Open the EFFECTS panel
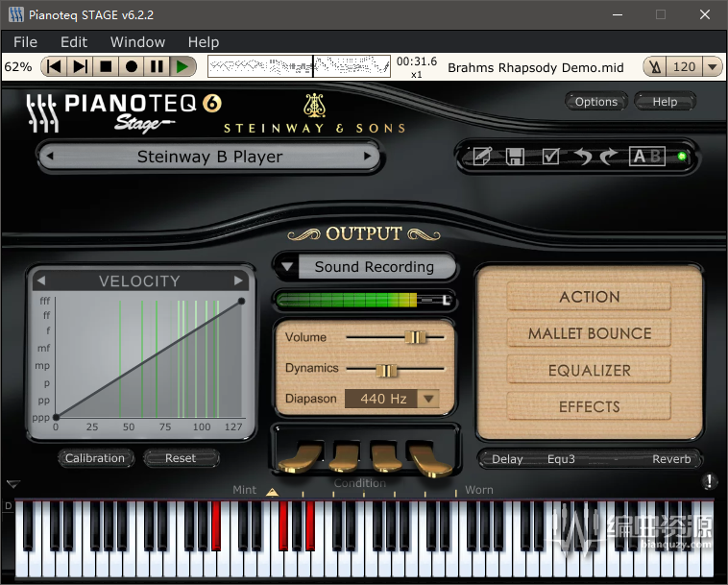 coord(589,406)
